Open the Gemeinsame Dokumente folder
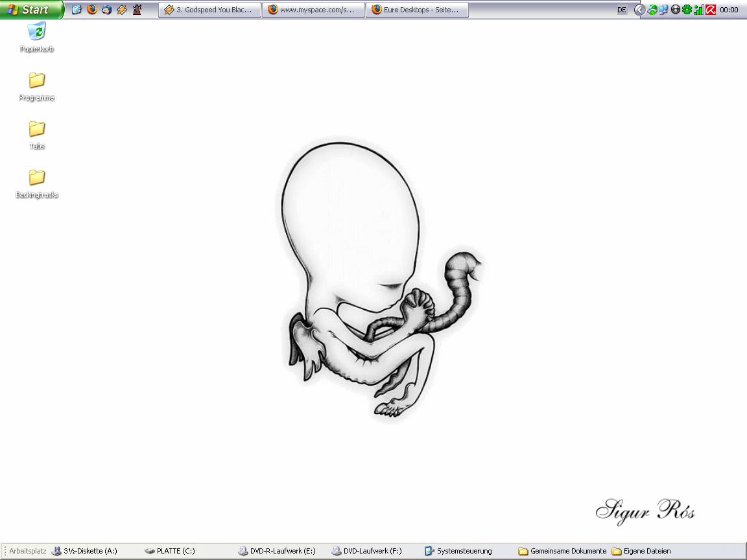 click(563, 551)
